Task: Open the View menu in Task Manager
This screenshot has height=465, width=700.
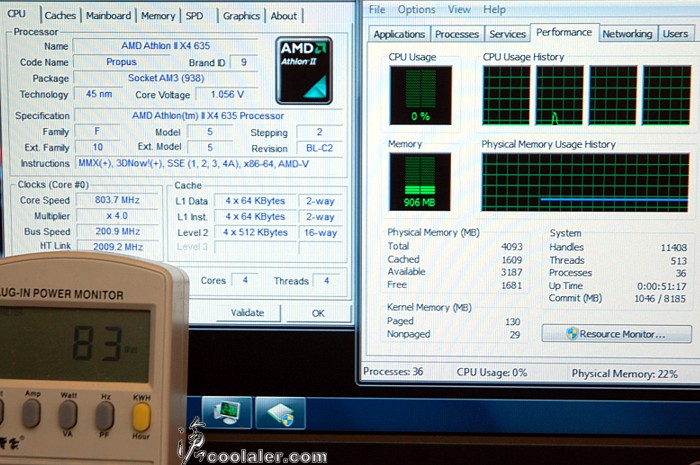Action: pos(459,9)
